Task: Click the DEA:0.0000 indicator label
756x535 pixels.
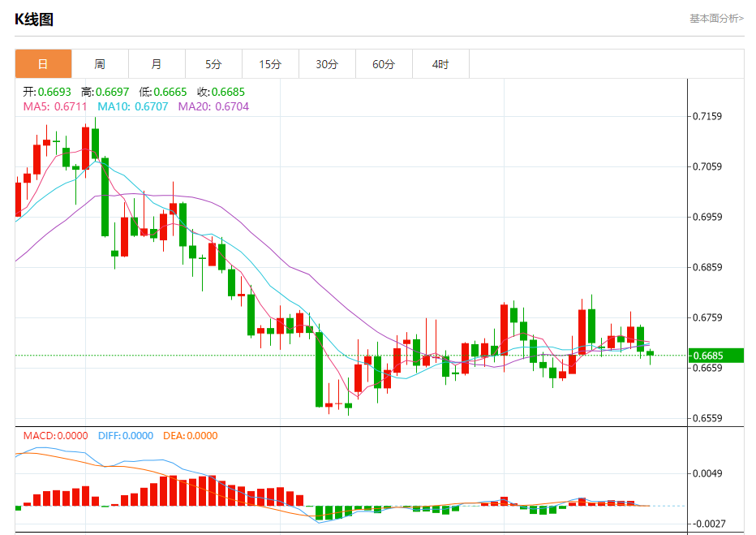Action: 191,436
